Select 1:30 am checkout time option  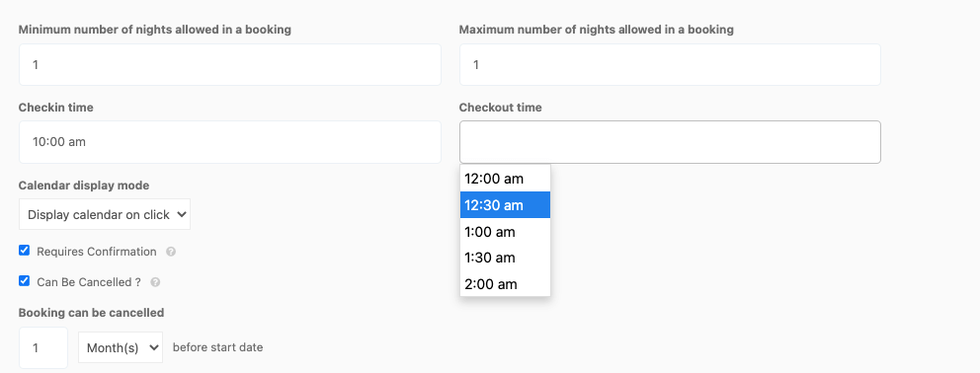point(505,258)
